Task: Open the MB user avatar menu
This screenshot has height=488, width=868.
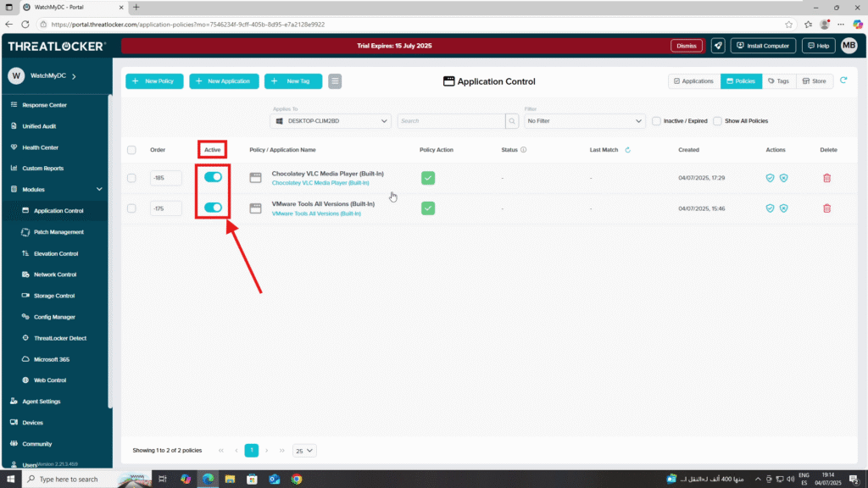Action: click(849, 46)
